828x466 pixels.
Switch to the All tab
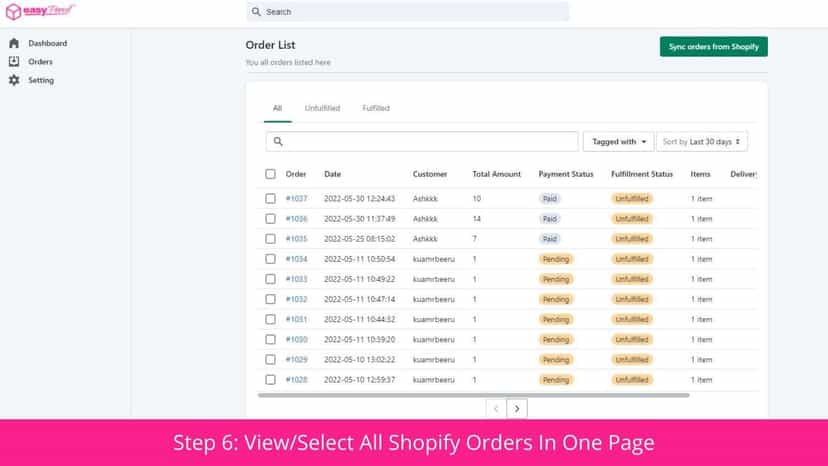tap(278, 108)
